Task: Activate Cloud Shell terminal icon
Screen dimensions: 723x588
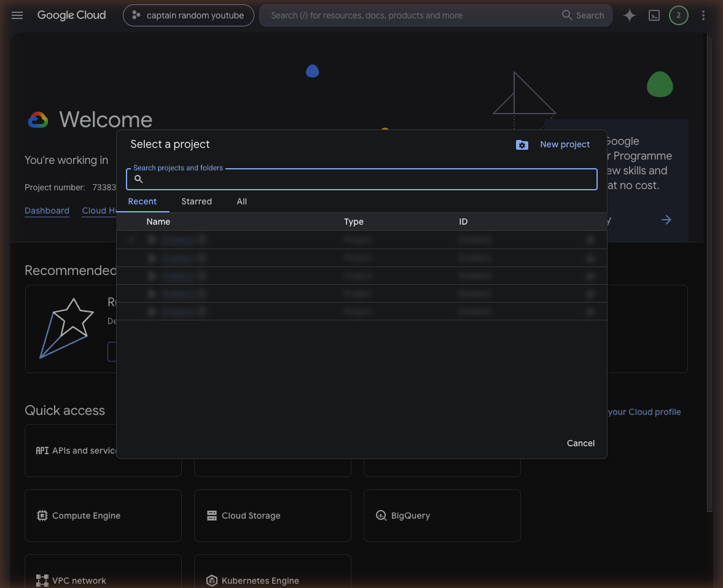Action: pos(654,15)
